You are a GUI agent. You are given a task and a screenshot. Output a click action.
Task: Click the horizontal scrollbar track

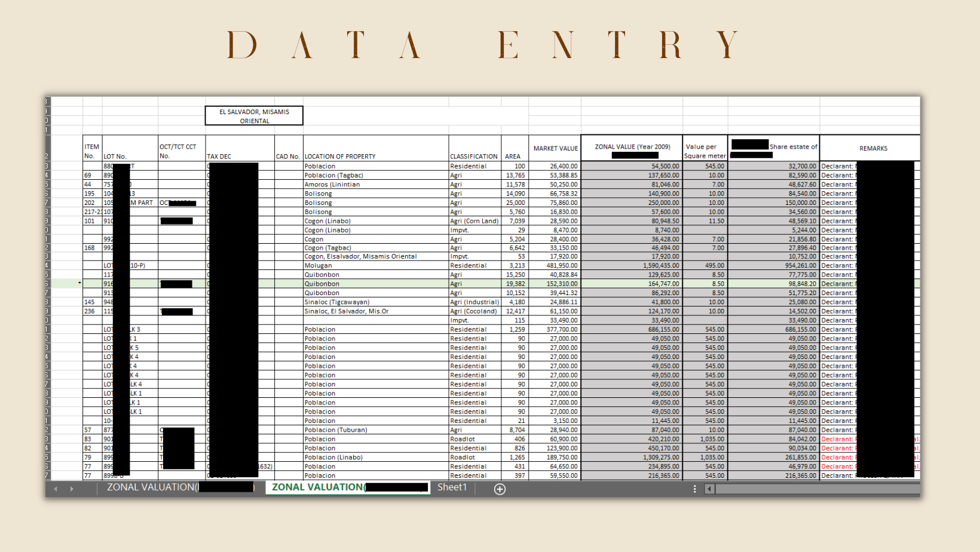coord(817,489)
